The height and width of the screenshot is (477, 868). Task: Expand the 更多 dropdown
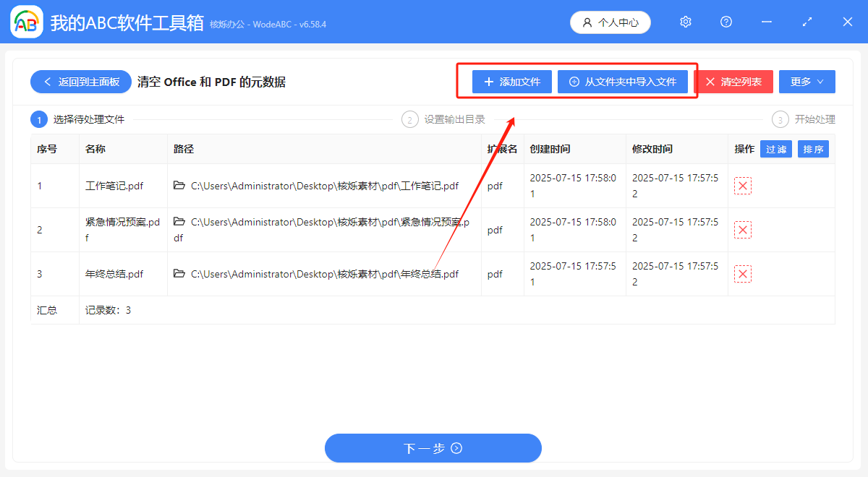click(807, 82)
